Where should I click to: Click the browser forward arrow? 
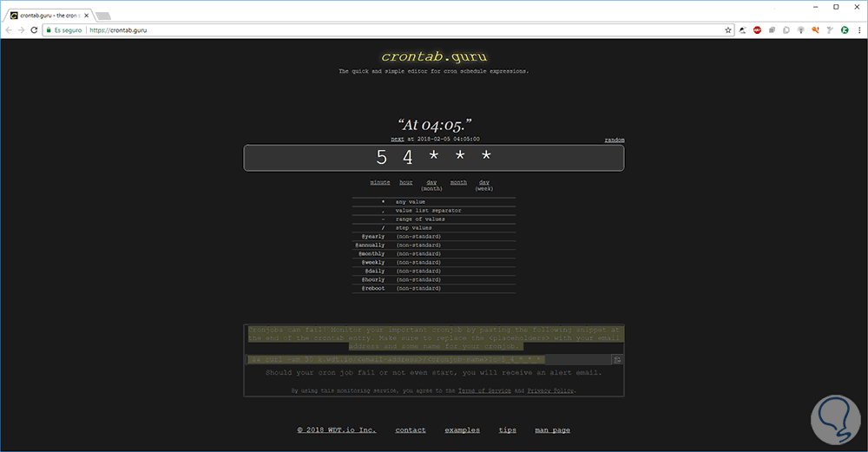point(21,29)
